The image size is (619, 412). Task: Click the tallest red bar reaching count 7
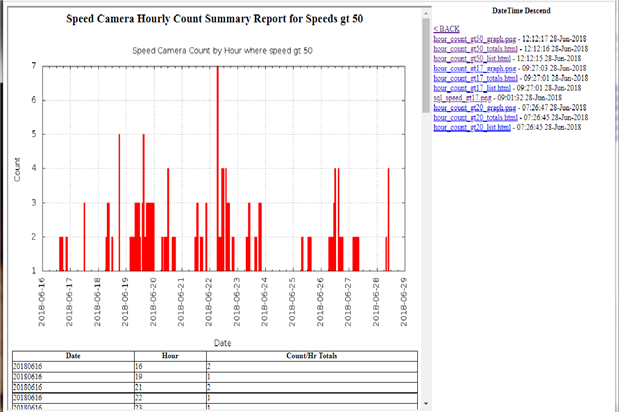tap(218, 169)
